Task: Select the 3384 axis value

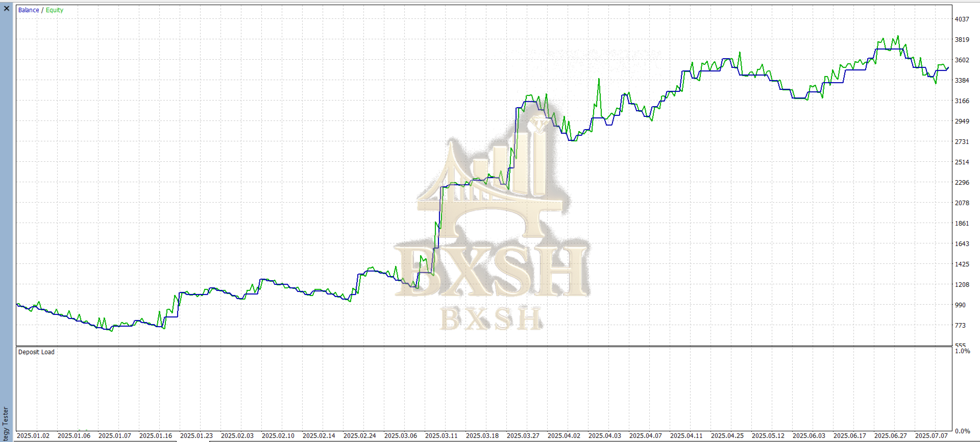Action: pyautogui.click(x=962, y=81)
